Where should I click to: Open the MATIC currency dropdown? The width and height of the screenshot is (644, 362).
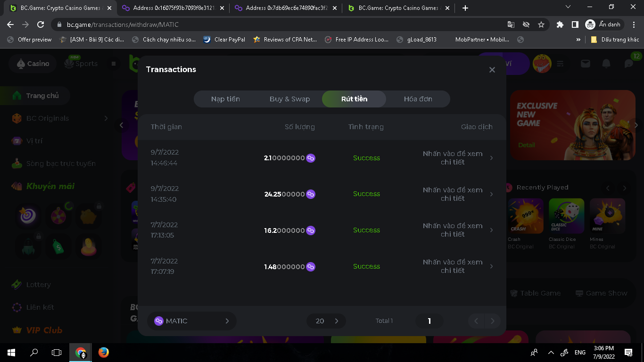coord(192,321)
